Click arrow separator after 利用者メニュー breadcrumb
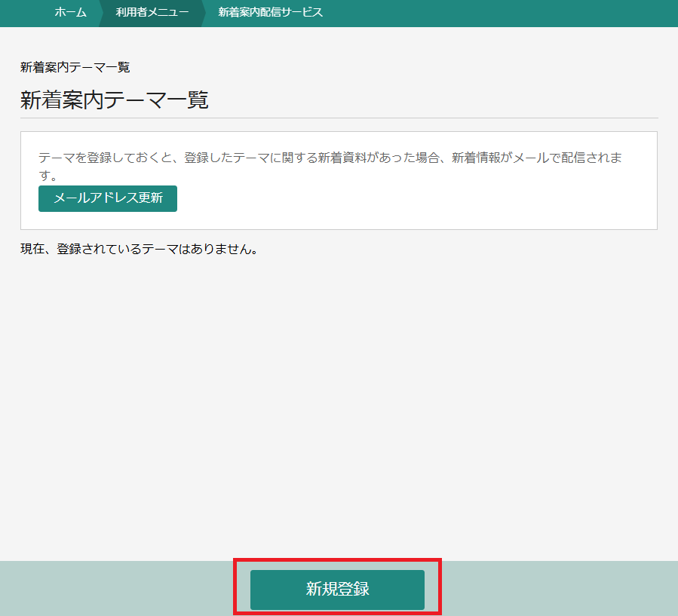 pos(204,13)
